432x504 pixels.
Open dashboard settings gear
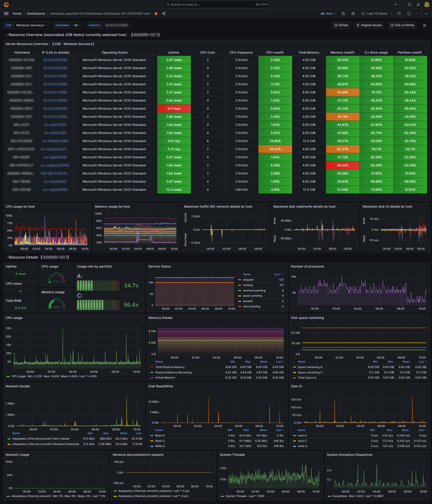coord(353,14)
